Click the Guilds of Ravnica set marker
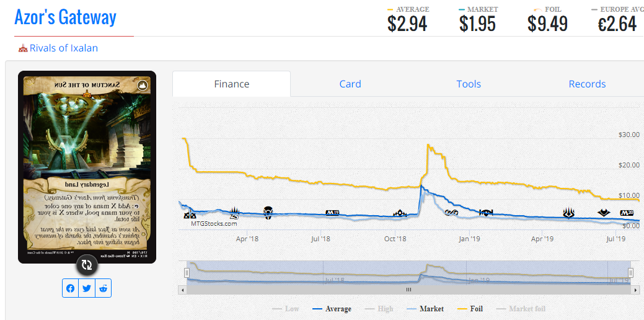644x320 pixels. click(x=400, y=213)
